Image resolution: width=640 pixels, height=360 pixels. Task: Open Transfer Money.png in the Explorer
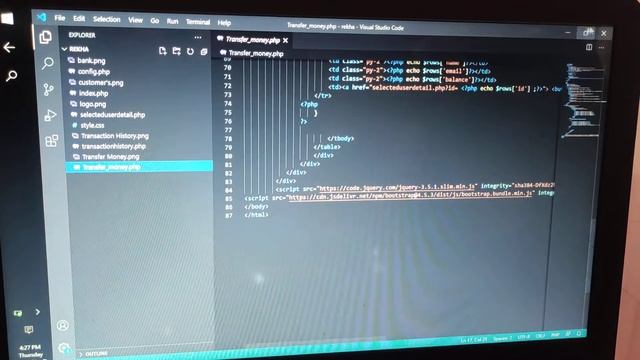tap(110, 157)
